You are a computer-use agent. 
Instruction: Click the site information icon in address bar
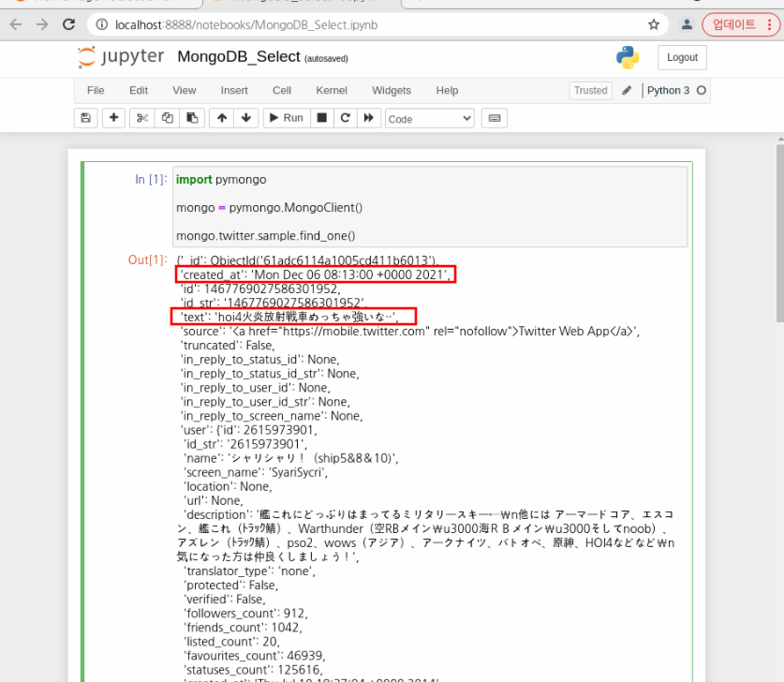[101, 24]
